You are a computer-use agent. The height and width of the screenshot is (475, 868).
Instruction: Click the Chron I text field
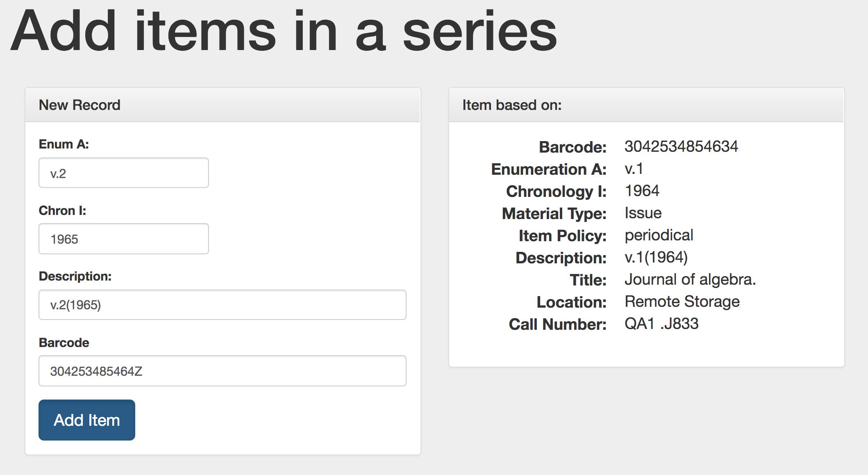[x=123, y=239]
